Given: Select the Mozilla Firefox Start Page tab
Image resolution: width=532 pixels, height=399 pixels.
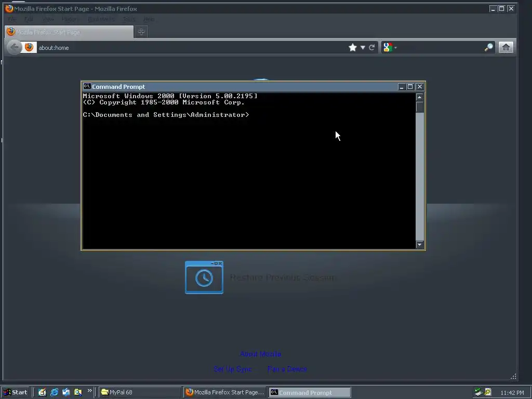Looking at the screenshot, I should coord(69,32).
